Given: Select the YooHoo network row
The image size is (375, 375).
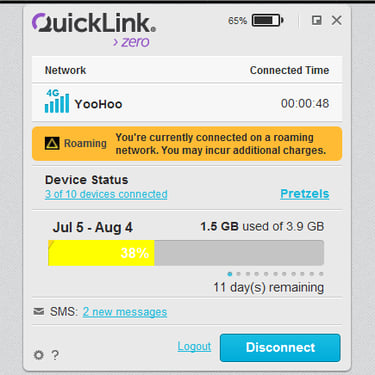Looking at the screenshot, I should (187, 103).
